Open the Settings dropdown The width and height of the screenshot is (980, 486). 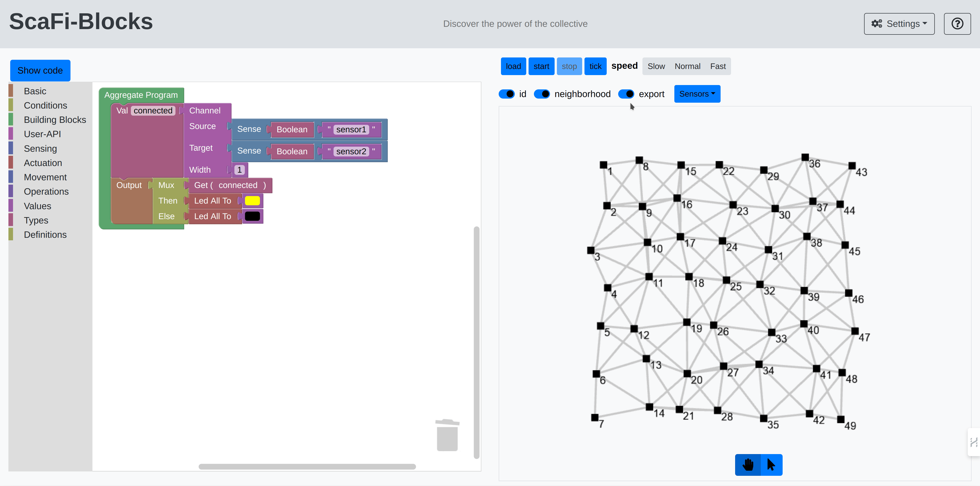[899, 23]
